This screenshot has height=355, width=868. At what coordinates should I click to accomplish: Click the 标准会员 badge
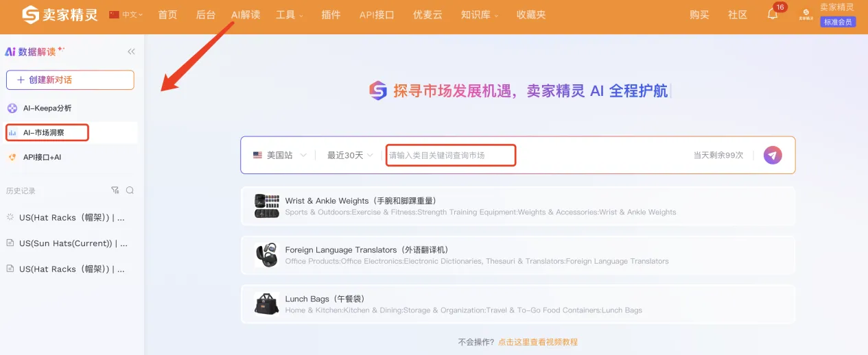[838, 22]
